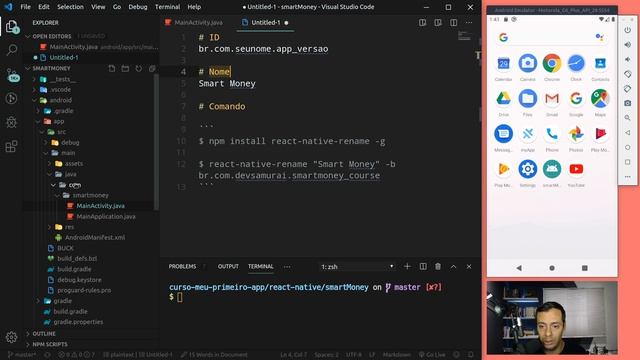The height and width of the screenshot is (360, 640).
Task: Open the Manage gear in activity bar
Action: (11, 337)
